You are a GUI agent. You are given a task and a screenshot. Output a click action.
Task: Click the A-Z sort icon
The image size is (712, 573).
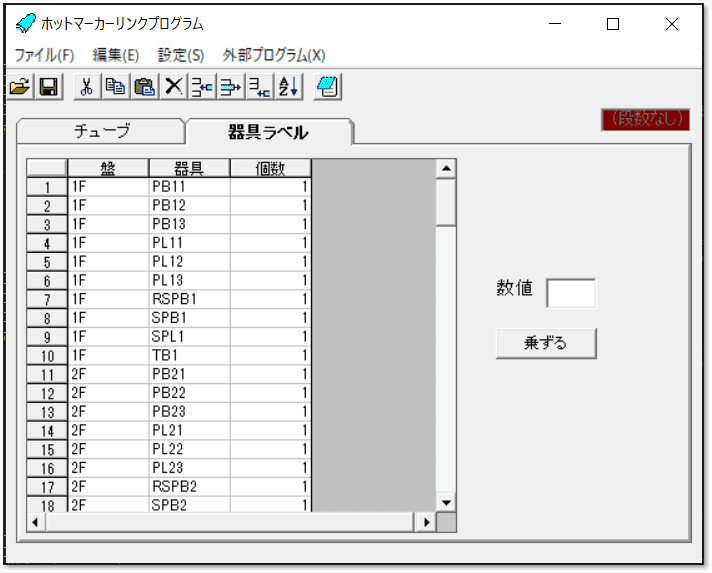289,87
